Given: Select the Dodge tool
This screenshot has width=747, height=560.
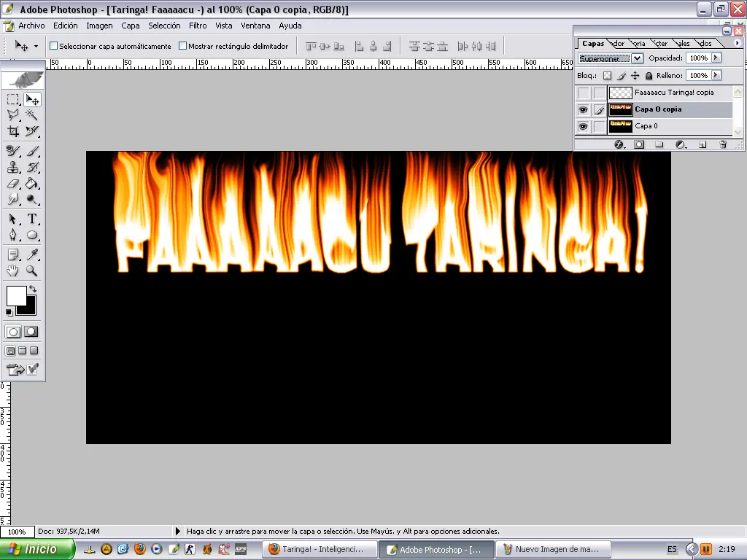Looking at the screenshot, I should (32, 199).
